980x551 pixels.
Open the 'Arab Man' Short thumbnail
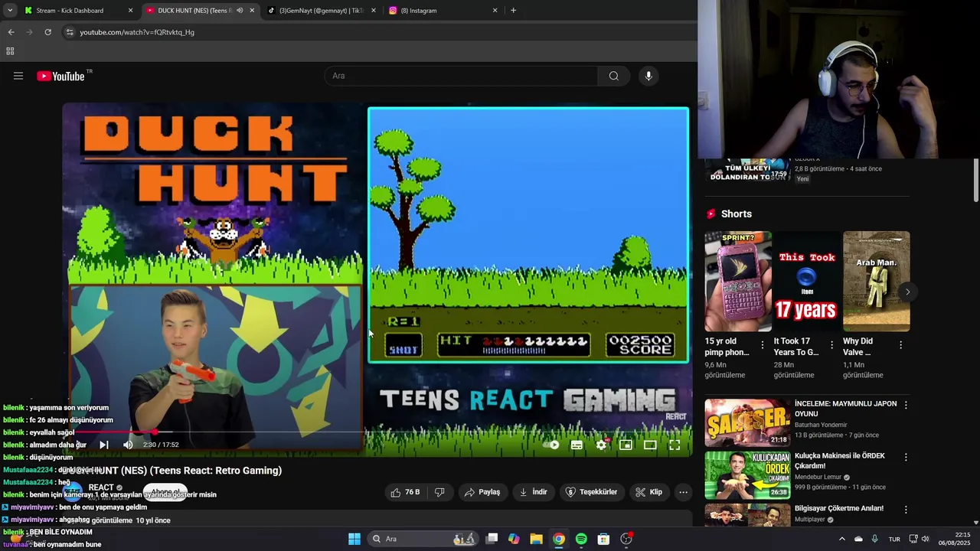(877, 281)
